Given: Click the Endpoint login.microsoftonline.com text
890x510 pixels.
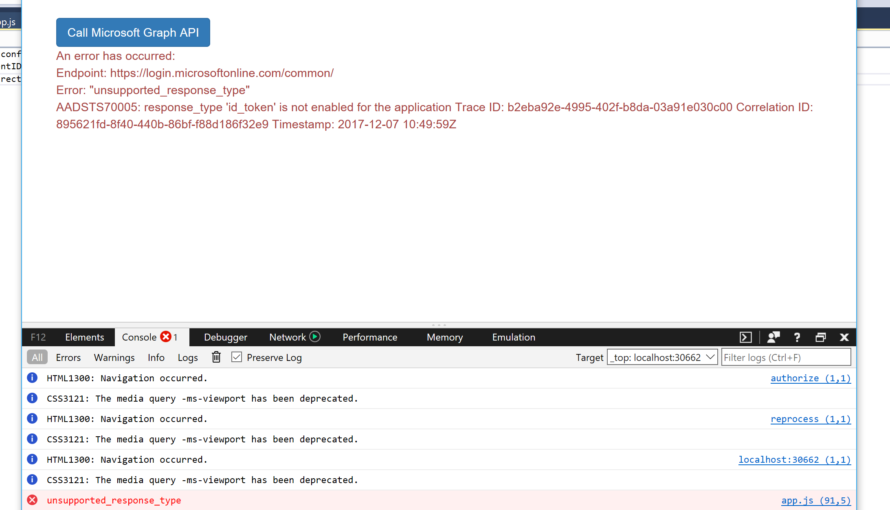Looking at the screenshot, I should (x=195, y=73).
